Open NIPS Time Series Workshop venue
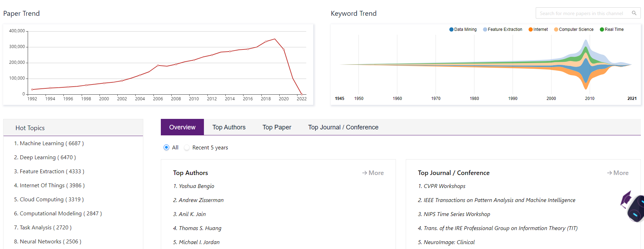The width and height of the screenshot is (644, 249). (x=454, y=214)
